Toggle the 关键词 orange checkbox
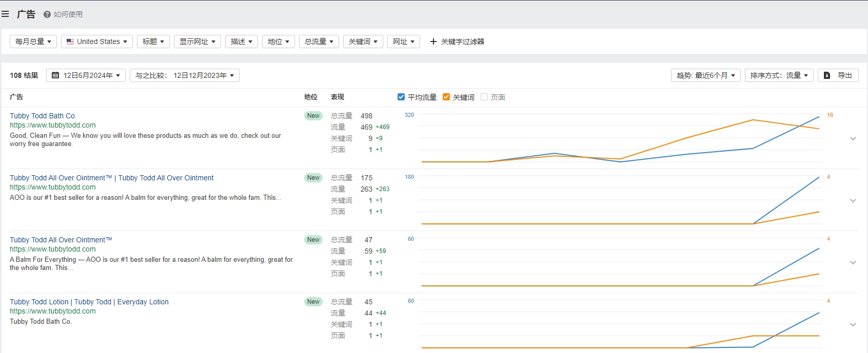Image resolution: width=868 pixels, height=353 pixels. point(446,97)
